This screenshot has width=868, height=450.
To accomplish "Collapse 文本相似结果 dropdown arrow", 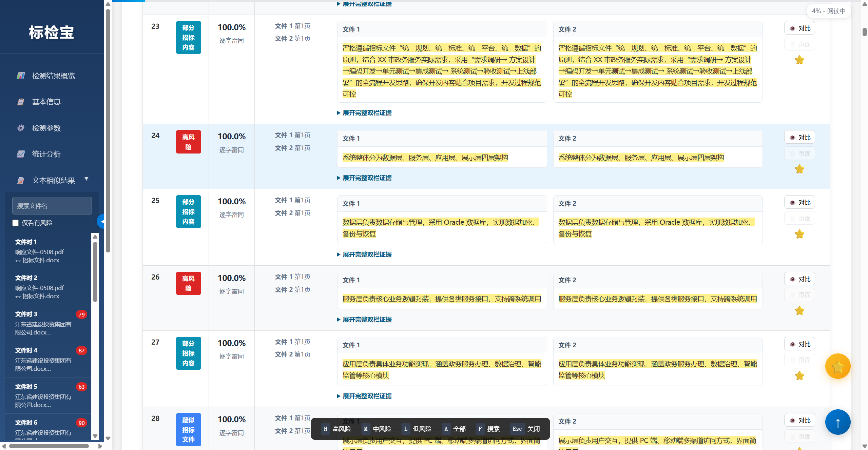I will tap(86, 179).
